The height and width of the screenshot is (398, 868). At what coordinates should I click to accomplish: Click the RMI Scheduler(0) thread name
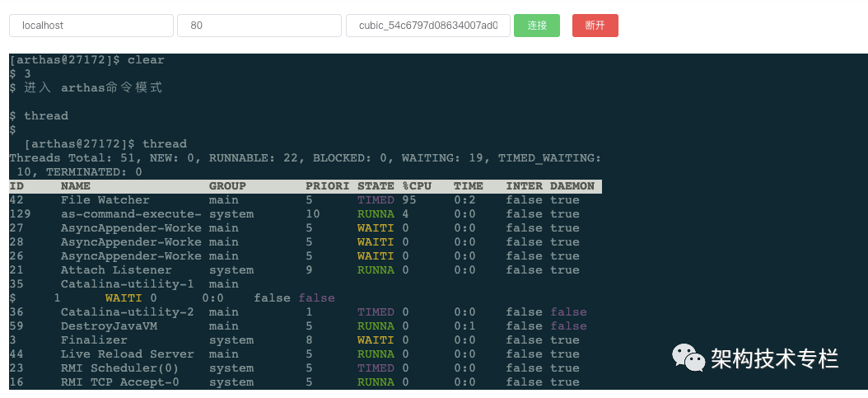[x=120, y=368]
